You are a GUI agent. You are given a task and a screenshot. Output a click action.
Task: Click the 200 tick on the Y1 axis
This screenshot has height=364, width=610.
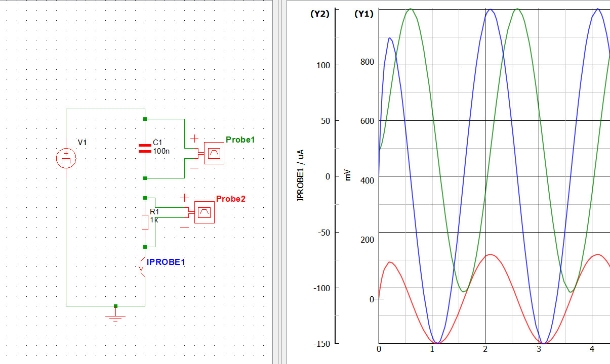(x=367, y=239)
